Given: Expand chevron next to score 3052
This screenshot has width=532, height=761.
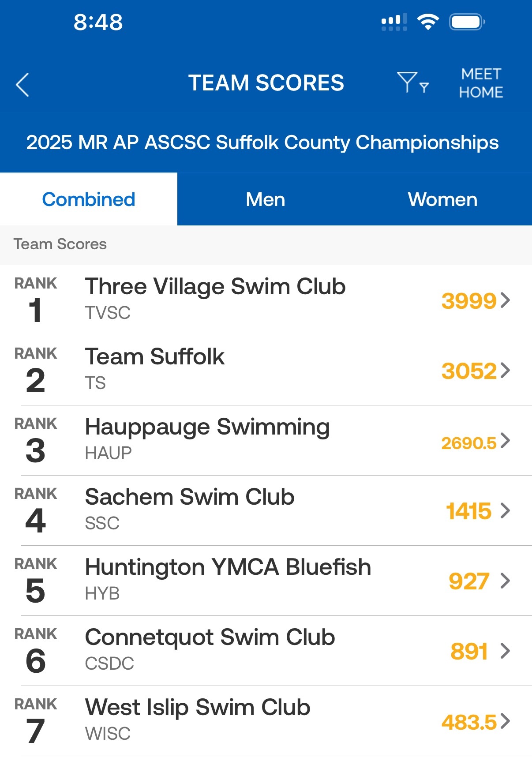Looking at the screenshot, I should pos(506,370).
